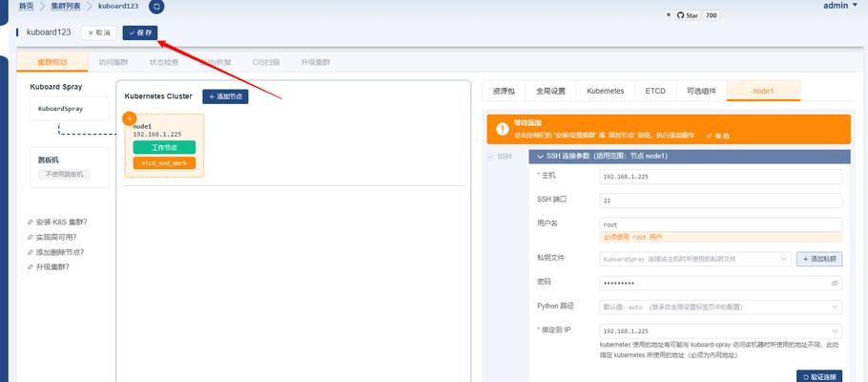
Task: Select the KuboardSpray box
Action: click(x=70, y=109)
